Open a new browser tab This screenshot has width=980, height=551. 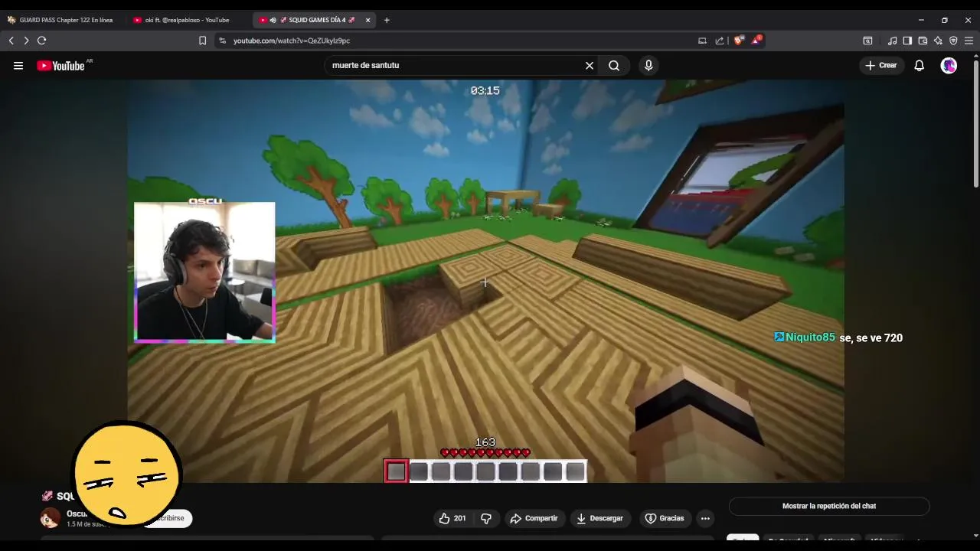(387, 20)
